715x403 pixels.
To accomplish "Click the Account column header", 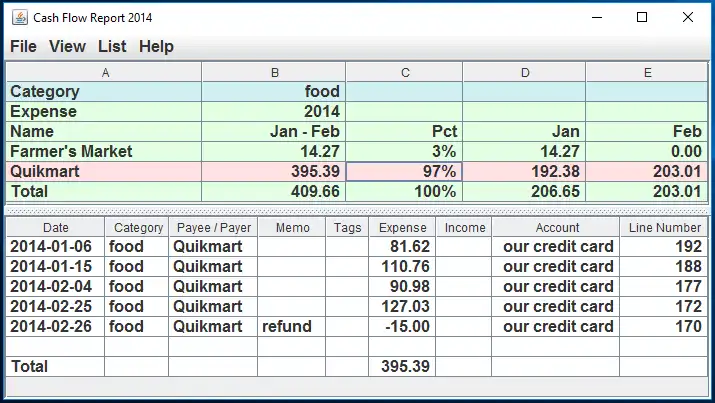I will 556,228.
